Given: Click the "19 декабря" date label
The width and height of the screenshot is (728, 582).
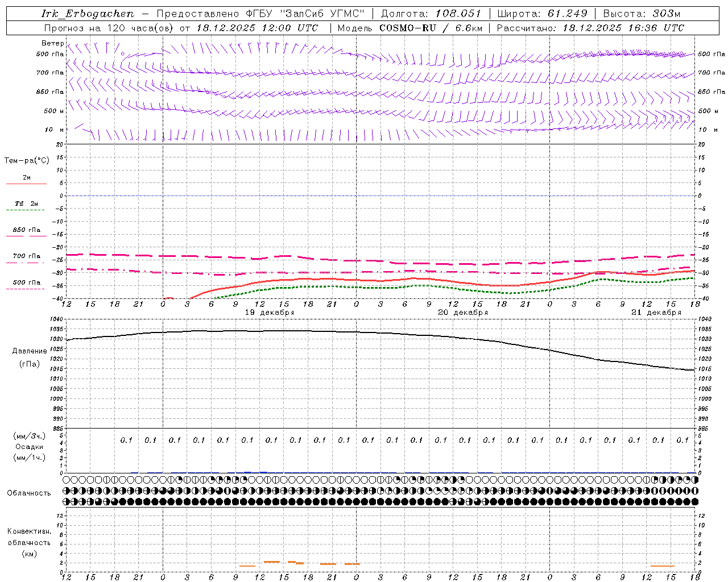Looking at the screenshot, I should click(x=270, y=313).
